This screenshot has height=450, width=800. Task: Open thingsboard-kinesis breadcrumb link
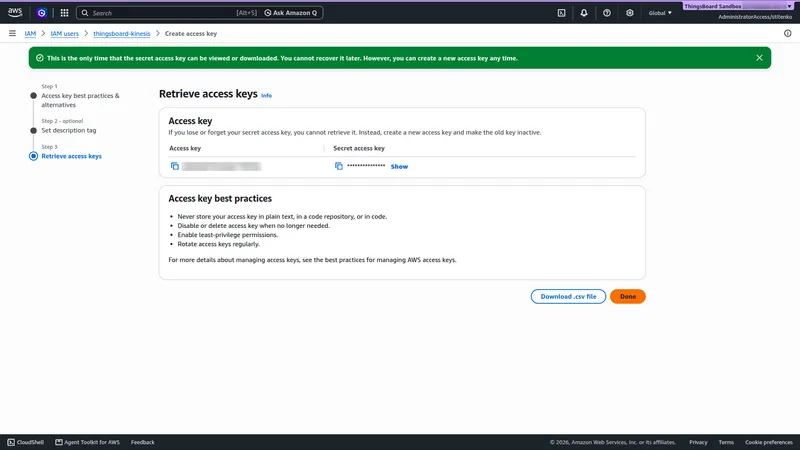(121, 33)
